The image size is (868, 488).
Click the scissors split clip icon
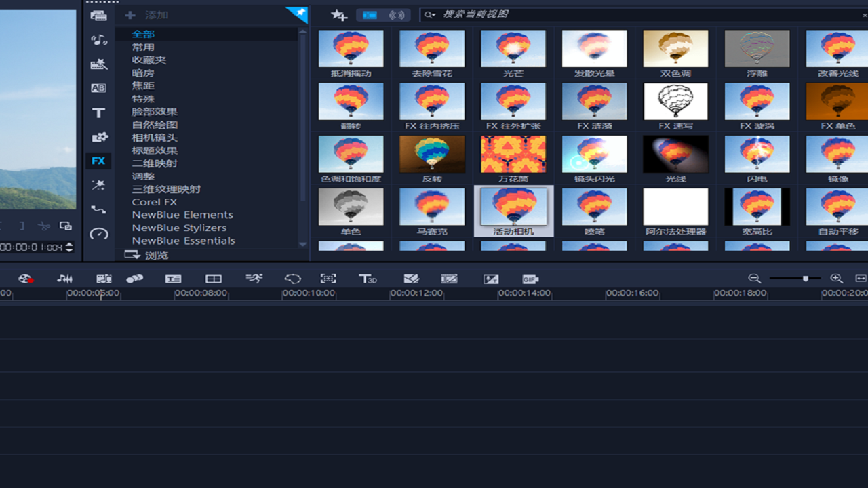pos(43,226)
